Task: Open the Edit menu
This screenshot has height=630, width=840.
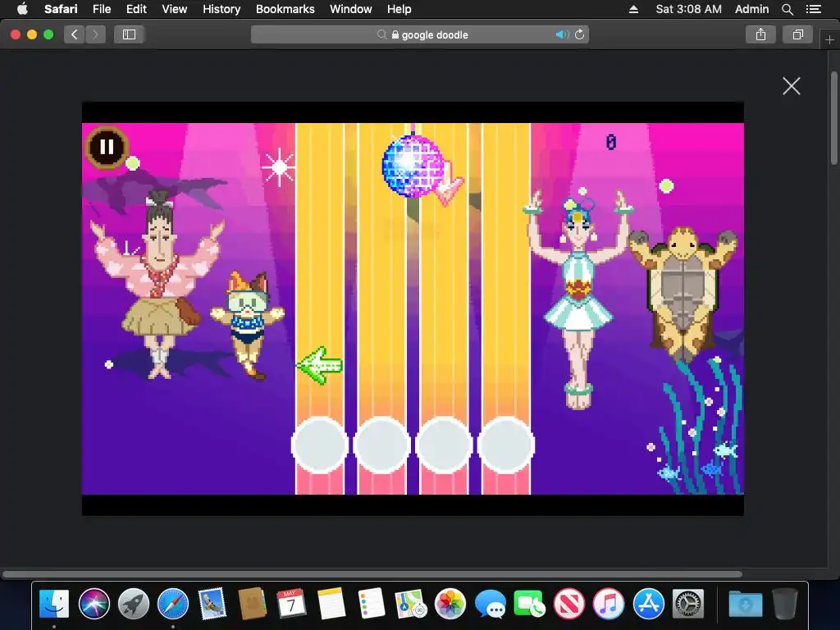Action: click(136, 9)
